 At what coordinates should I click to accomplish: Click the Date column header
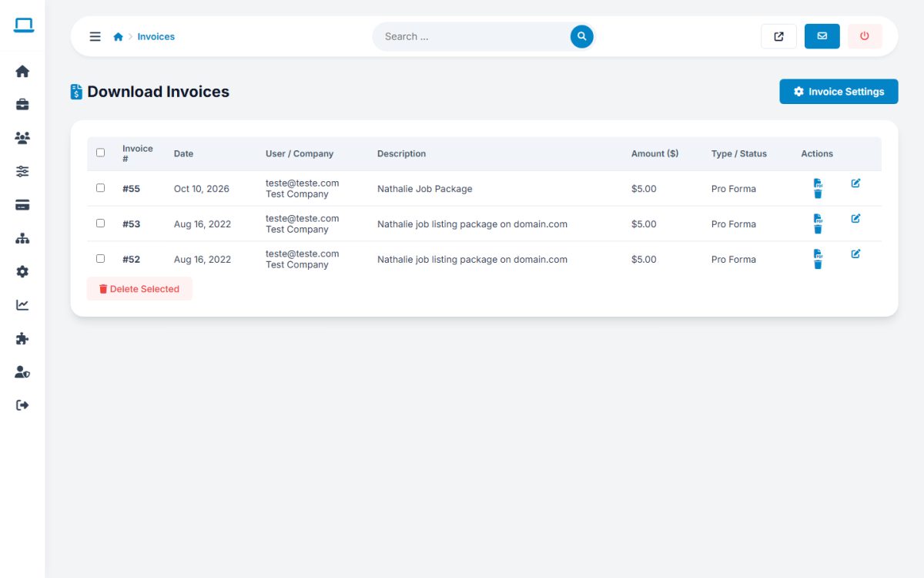[x=184, y=154]
